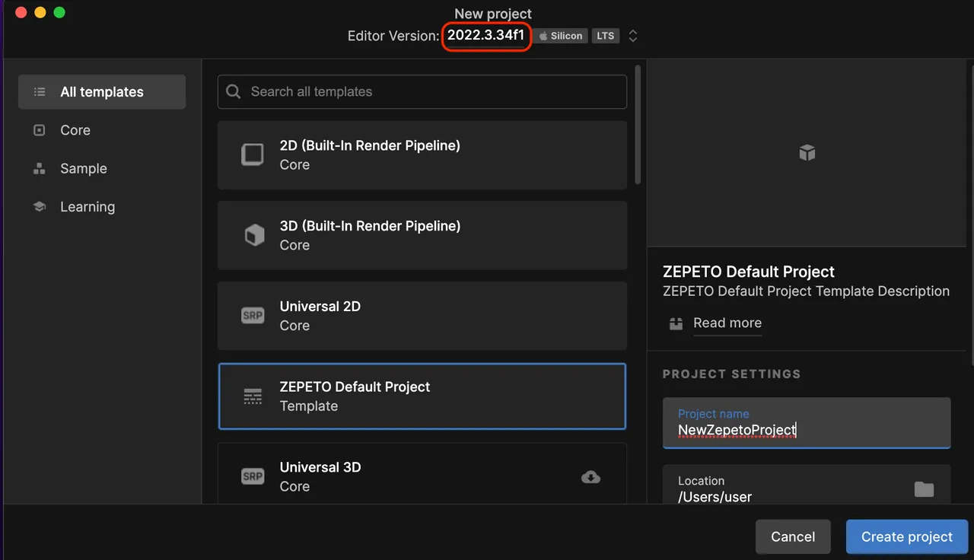Click the Create project button
974x560 pixels.
[906, 536]
